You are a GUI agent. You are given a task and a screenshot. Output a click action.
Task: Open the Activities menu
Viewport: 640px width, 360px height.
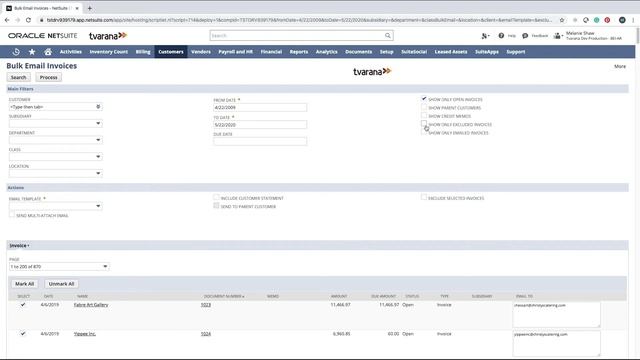71,52
